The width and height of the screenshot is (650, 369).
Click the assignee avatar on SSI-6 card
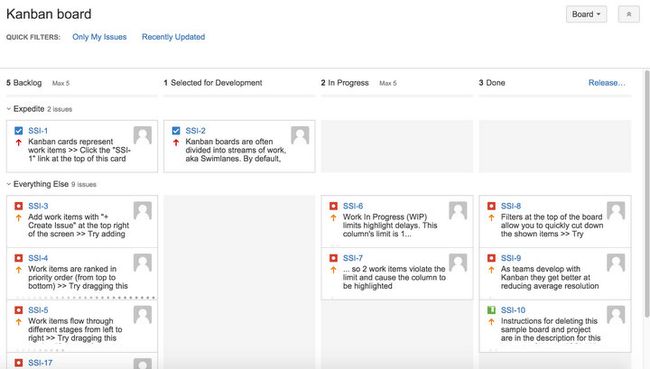(x=458, y=211)
